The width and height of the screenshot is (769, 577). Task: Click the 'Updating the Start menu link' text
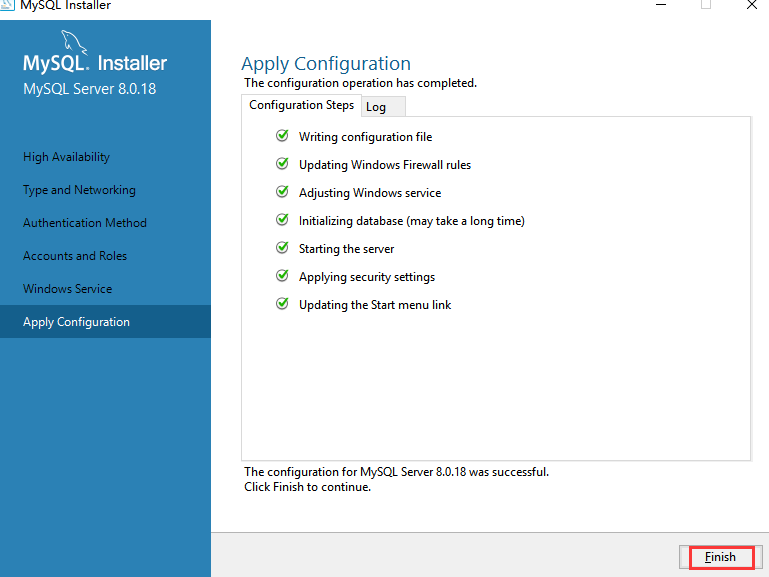(x=375, y=305)
